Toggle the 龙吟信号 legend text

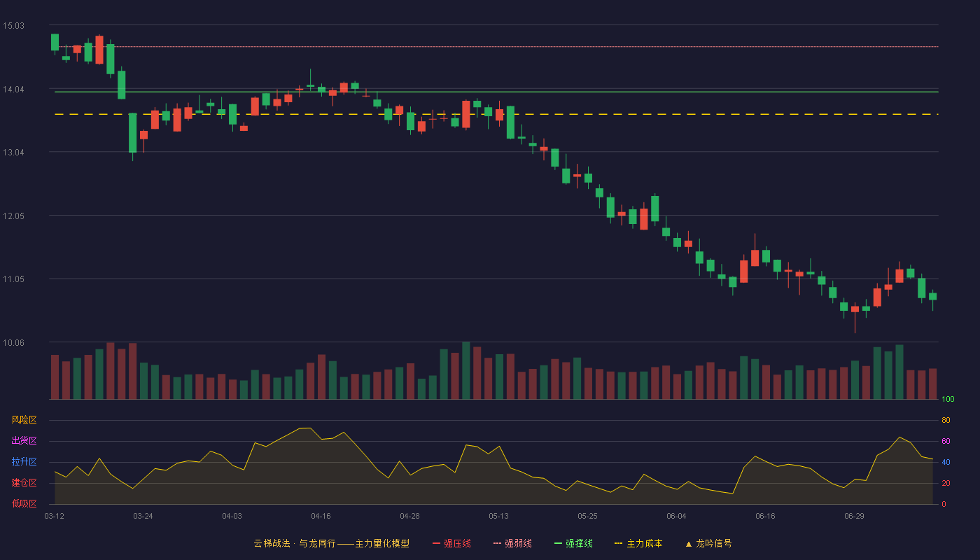(x=714, y=543)
